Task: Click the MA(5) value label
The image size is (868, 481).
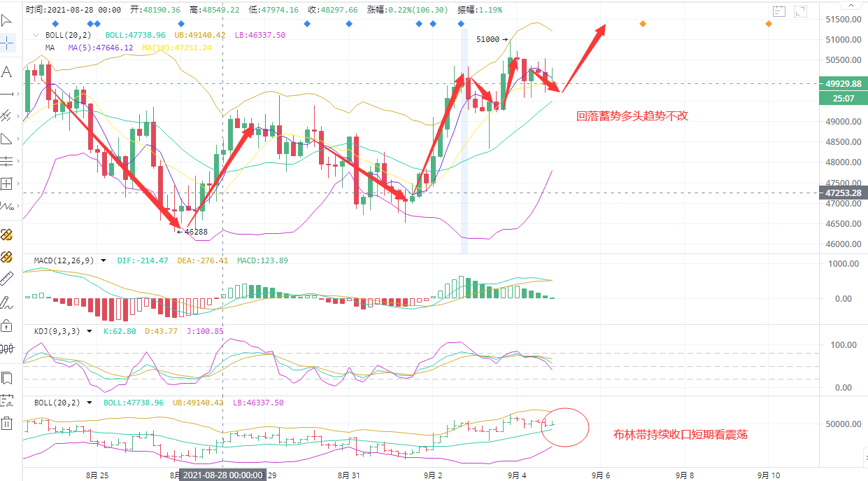Action: pyautogui.click(x=100, y=48)
